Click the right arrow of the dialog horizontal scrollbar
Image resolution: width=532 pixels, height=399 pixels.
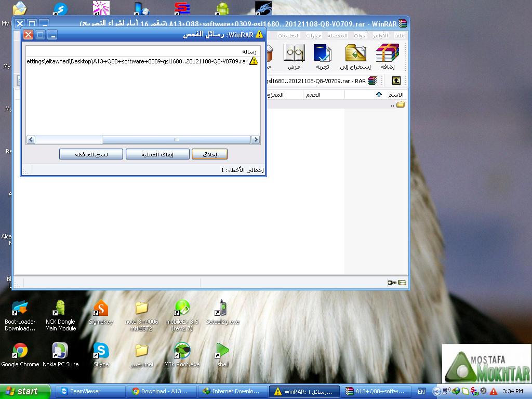tap(255, 139)
